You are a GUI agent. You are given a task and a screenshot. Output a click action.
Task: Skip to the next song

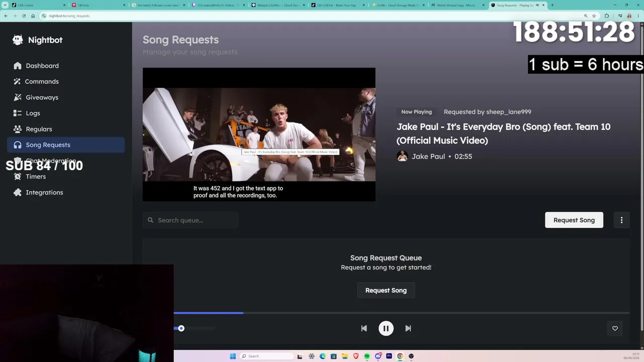click(408, 328)
